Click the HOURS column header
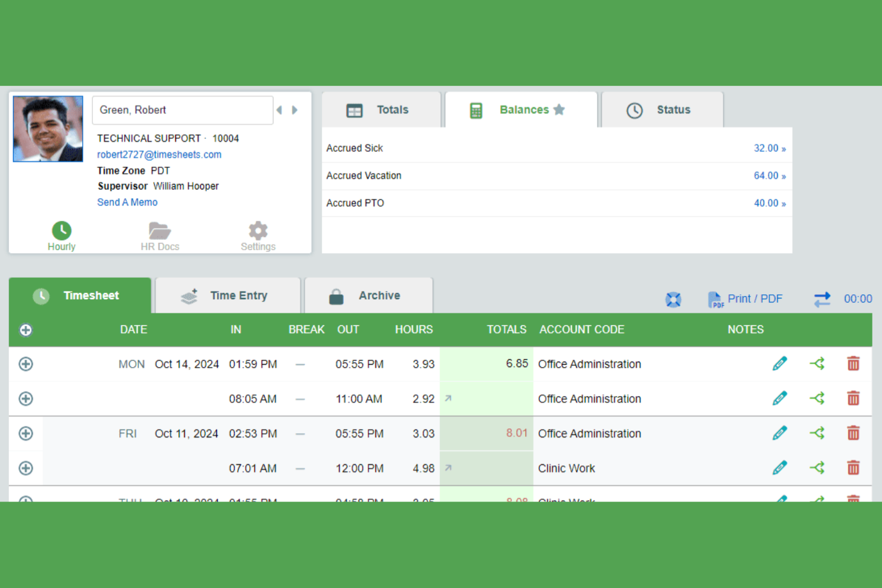The width and height of the screenshot is (882, 588). pos(414,329)
